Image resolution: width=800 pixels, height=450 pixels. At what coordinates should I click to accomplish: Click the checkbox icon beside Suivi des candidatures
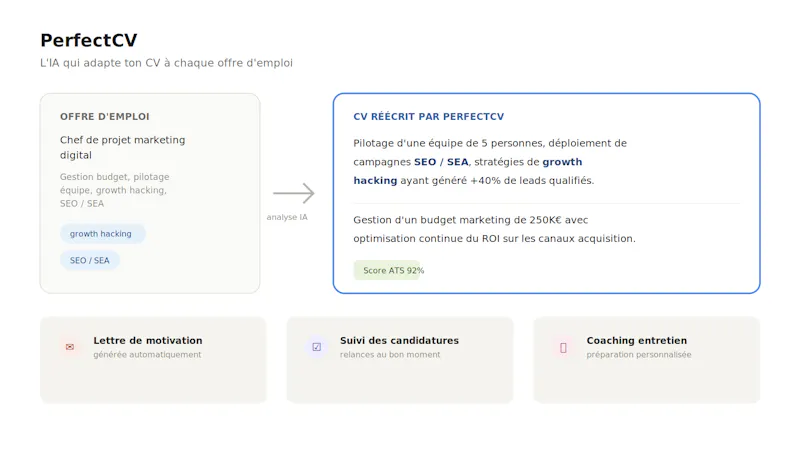pyautogui.click(x=316, y=347)
